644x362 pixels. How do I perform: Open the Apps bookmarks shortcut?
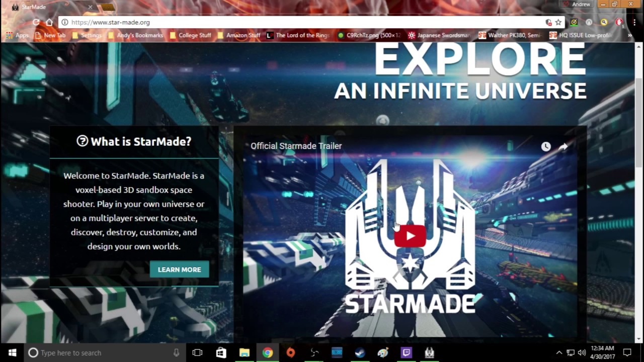click(x=17, y=35)
